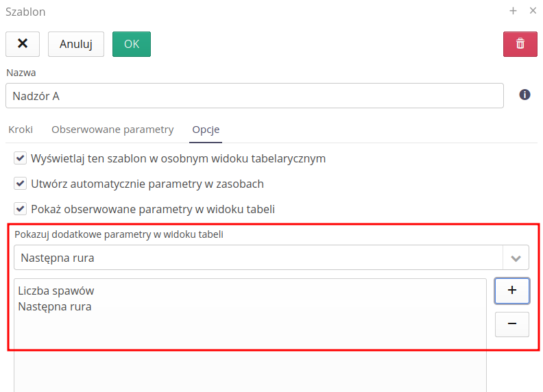
Task: Open the 'Obserwowane parametry' tab
Action: [112, 130]
